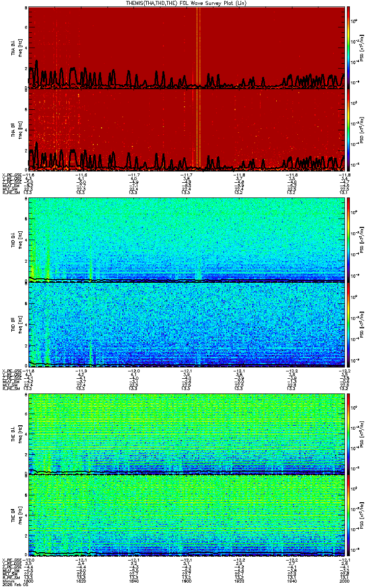Click the THD B⊥ color bar scale

[x=348, y=240]
